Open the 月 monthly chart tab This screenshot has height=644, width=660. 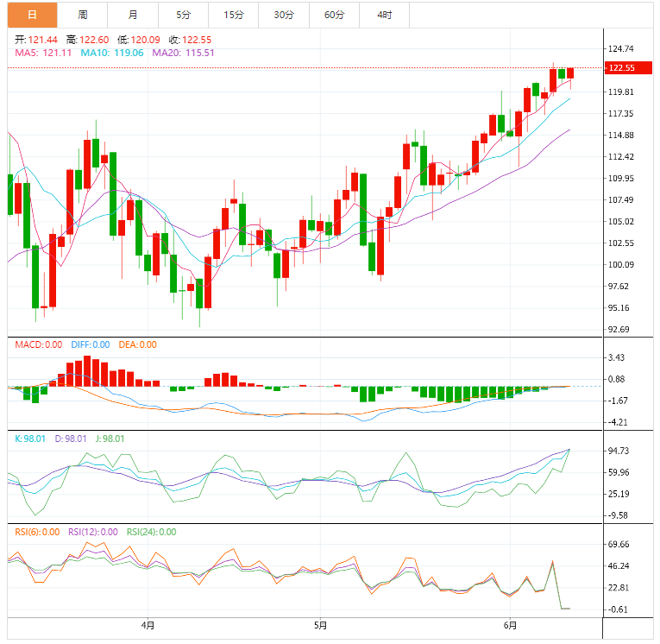[x=133, y=15]
